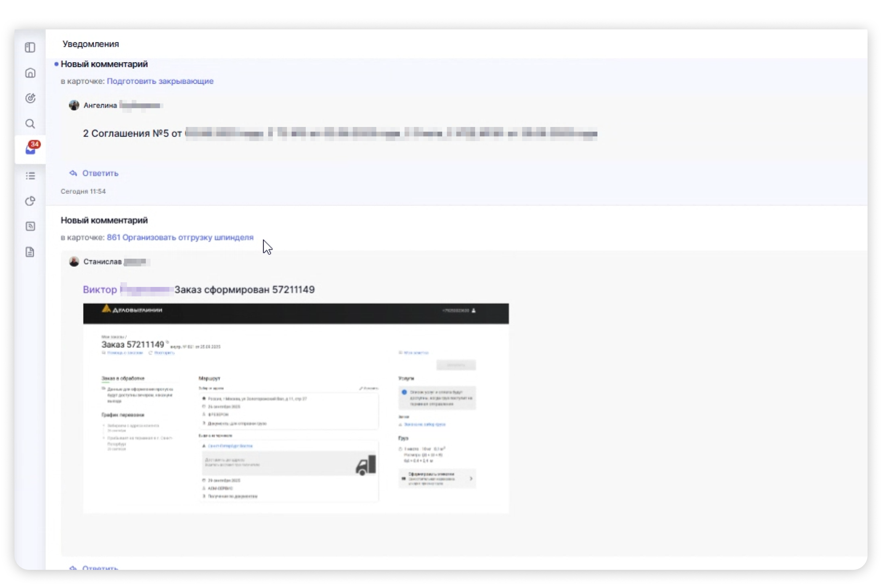Open the order 57211149 screenshot attachment
The width and height of the screenshot is (882, 588).
tap(295, 408)
